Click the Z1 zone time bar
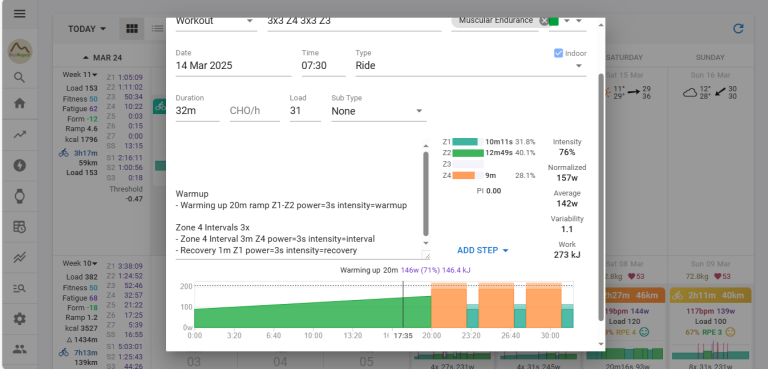768x369 pixels. tap(464, 142)
